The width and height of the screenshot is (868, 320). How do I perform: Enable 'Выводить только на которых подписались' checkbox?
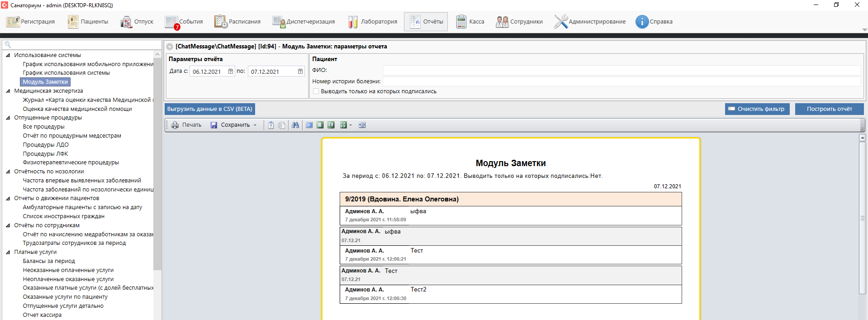[x=316, y=91]
